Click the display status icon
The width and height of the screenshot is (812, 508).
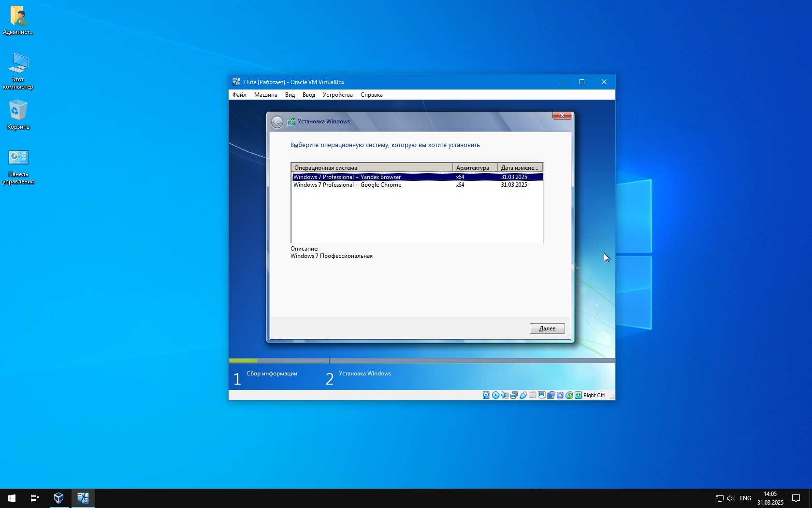tap(541, 395)
